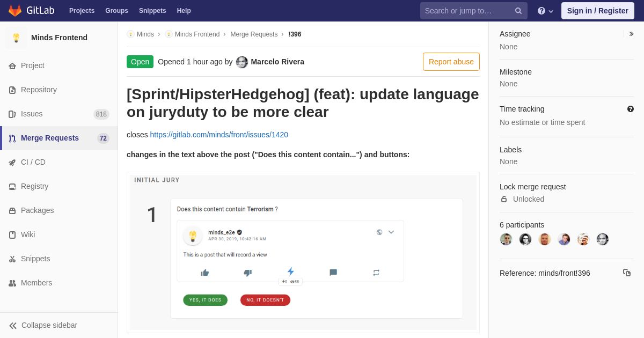644x338 pixels.
Task: Click the green YES, IT DOES button
Action: click(205, 300)
